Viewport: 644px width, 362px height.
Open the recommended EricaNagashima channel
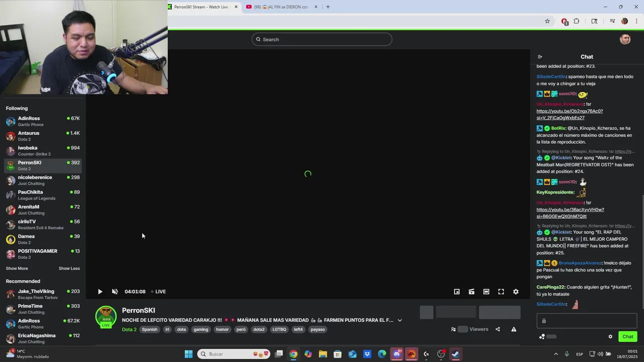(43, 338)
